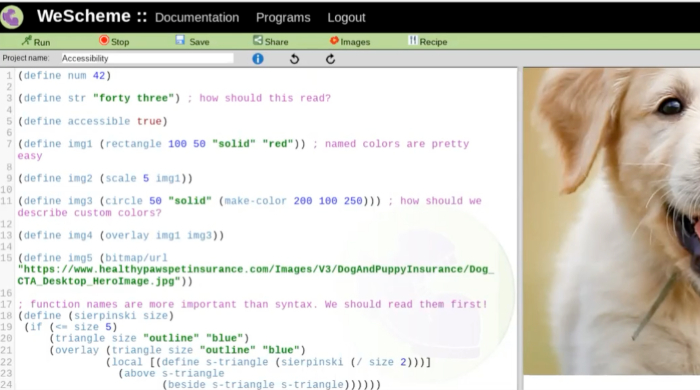This screenshot has width=700, height=390.
Task: Log out via the Logout link
Action: pos(346,17)
